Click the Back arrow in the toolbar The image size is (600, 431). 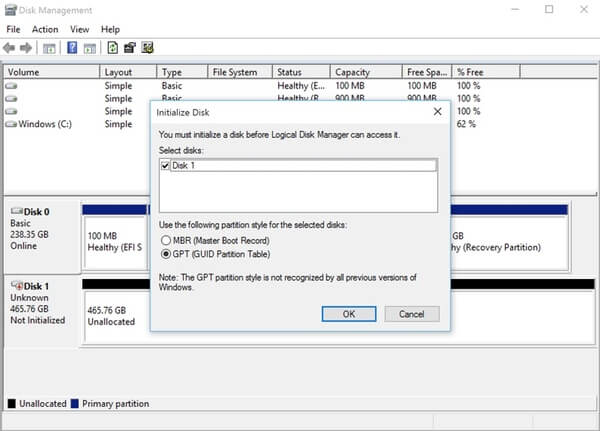[x=9, y=48]
